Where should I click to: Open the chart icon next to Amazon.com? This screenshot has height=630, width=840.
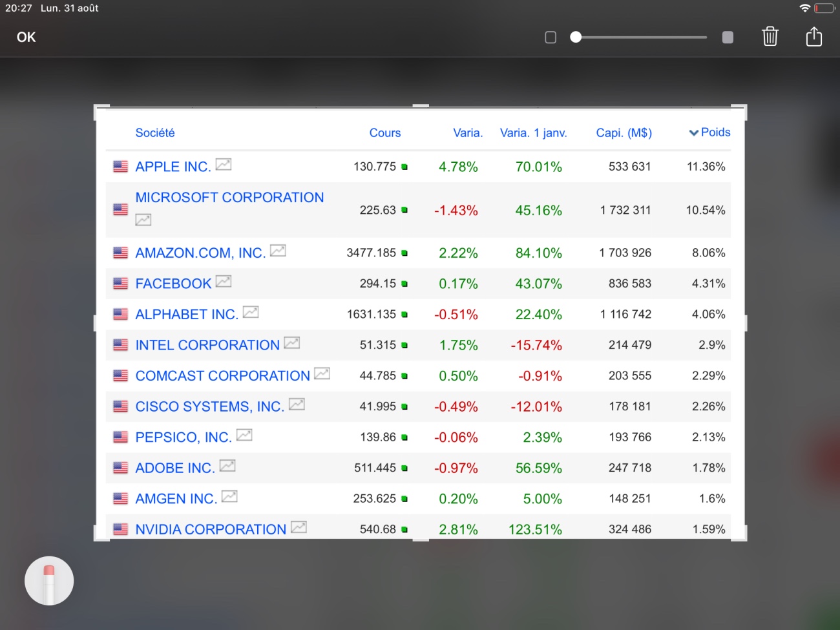click(x=278, y=251)
